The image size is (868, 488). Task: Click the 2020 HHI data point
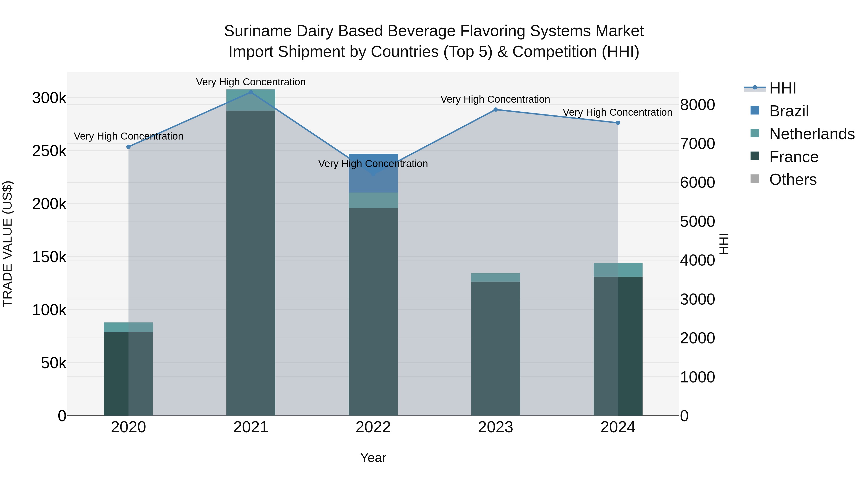[x=128, y=147]
